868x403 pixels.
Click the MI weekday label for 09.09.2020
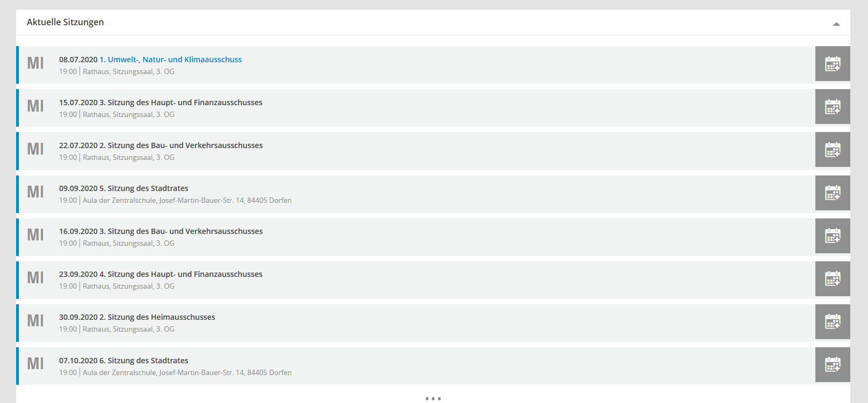tap(35, 192)
